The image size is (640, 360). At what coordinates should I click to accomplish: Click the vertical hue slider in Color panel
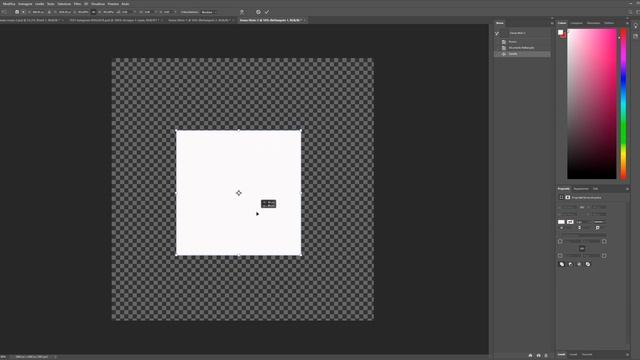pos(623,104)
